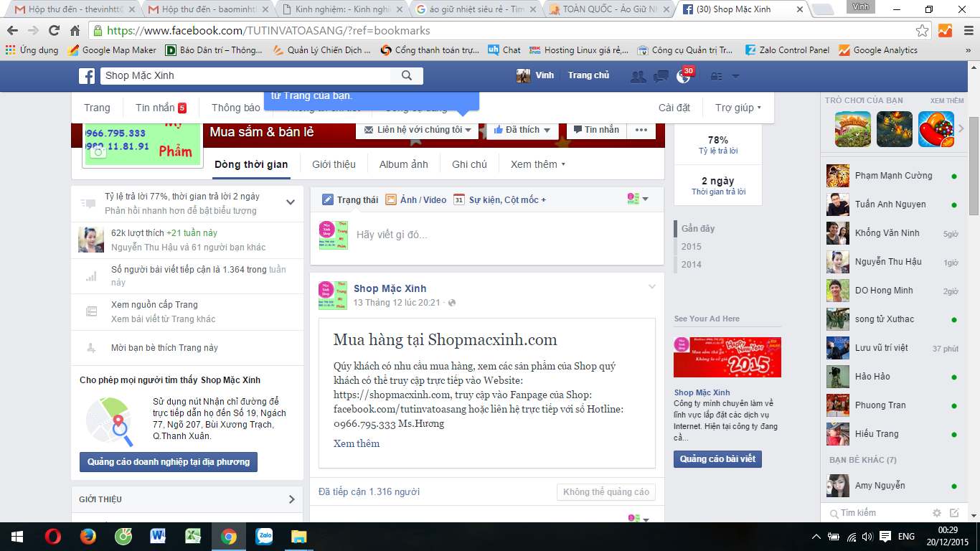980x551 pixels.
Task: Click the new message compose icon in chat sidebar
Action: [x=954, y=513]
